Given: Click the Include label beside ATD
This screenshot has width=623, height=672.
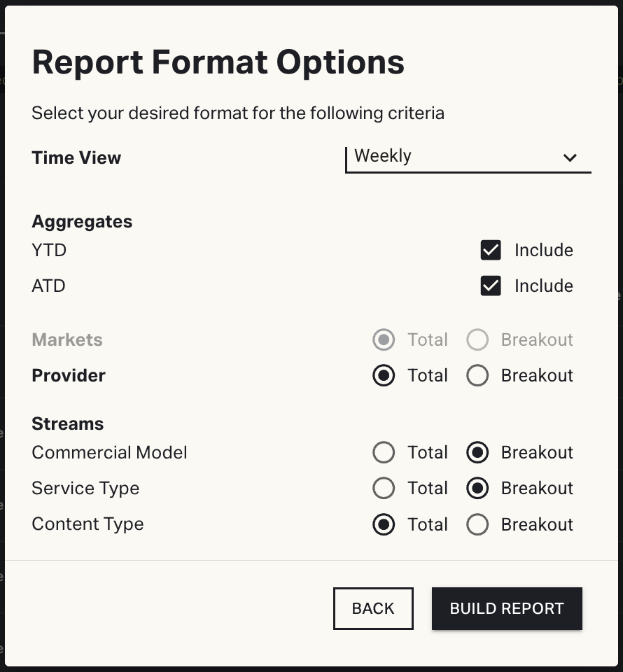Looking at the screenshot, I should [543, 286].
